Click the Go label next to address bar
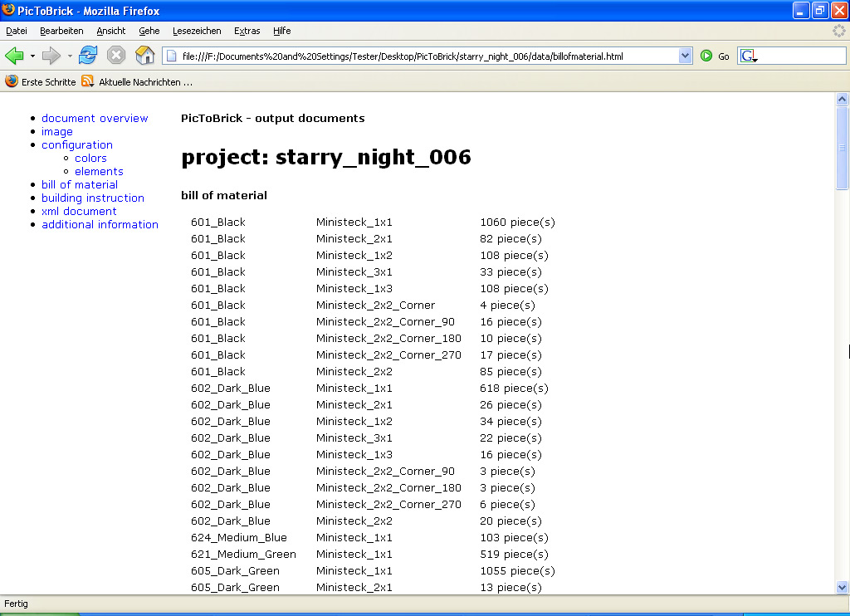This screenshot has height=616, width=850. (724, 56)
